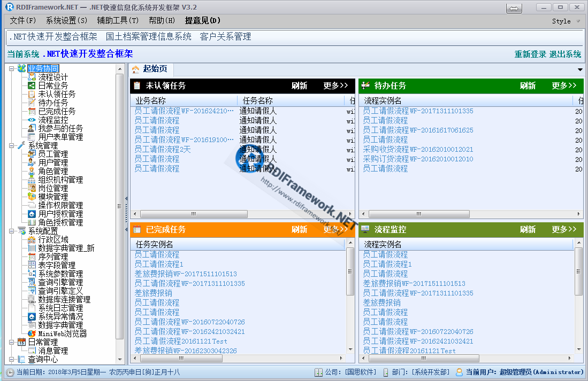The width and height of the screenshot is (588, 381).
Task: Select the 数据字典管理_新 tree item
Action: tap(66, 248)
